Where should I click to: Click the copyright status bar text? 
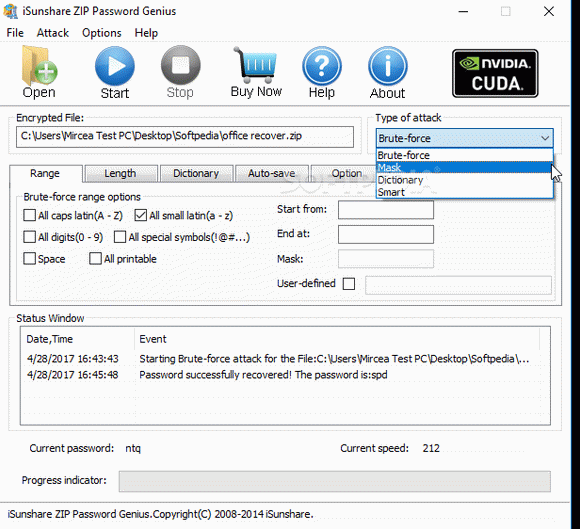(160, 514)
